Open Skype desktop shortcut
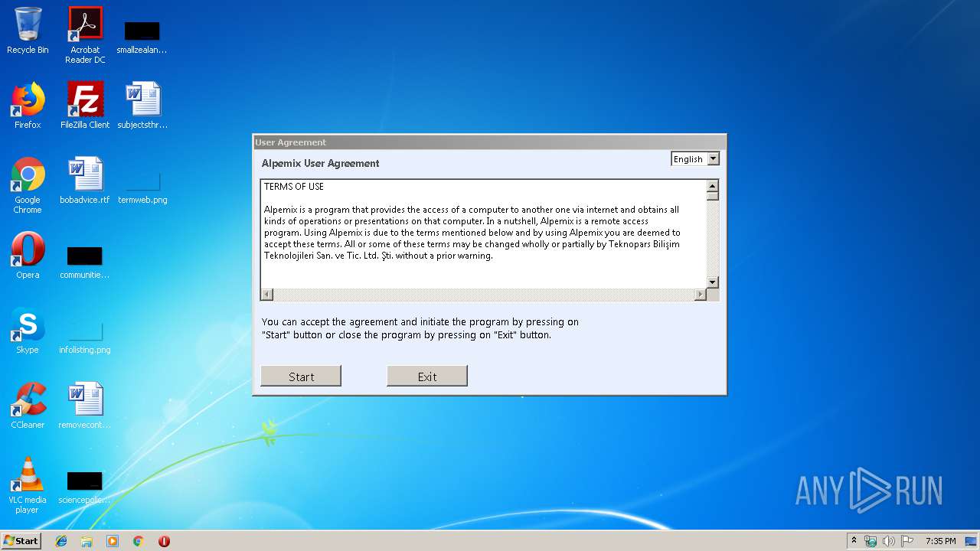This screenshot has height=551, width=980. coord(28,331)
